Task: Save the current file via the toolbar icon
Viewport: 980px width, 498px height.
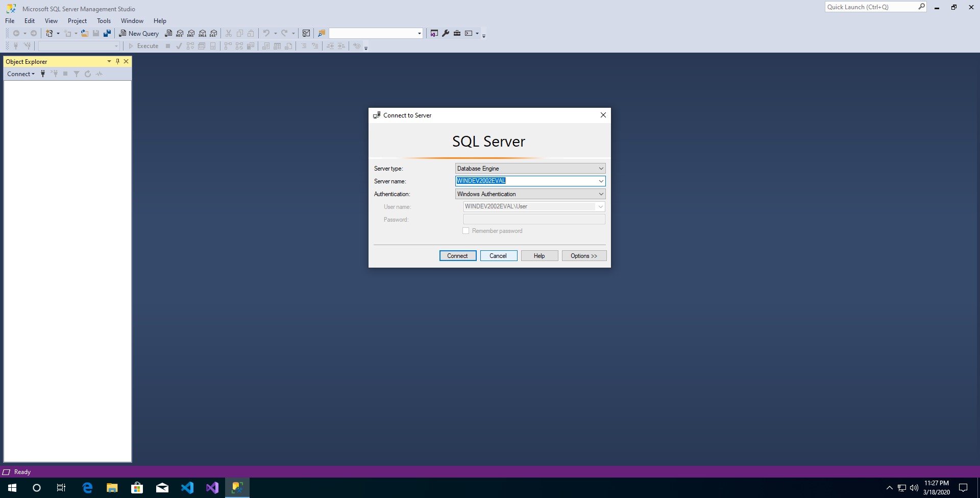Action: pyautogui.click(x=96, y=33)
